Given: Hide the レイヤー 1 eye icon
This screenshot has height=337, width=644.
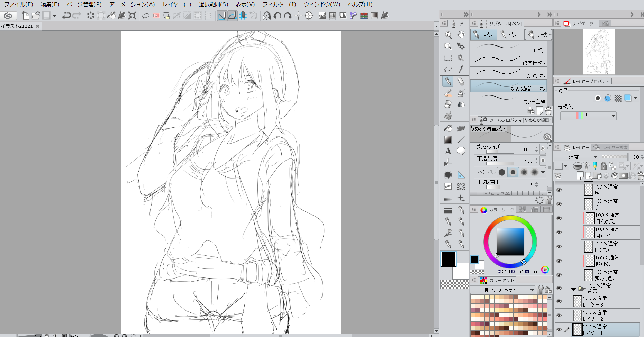Looking at the screenshot, I should 559,330.
